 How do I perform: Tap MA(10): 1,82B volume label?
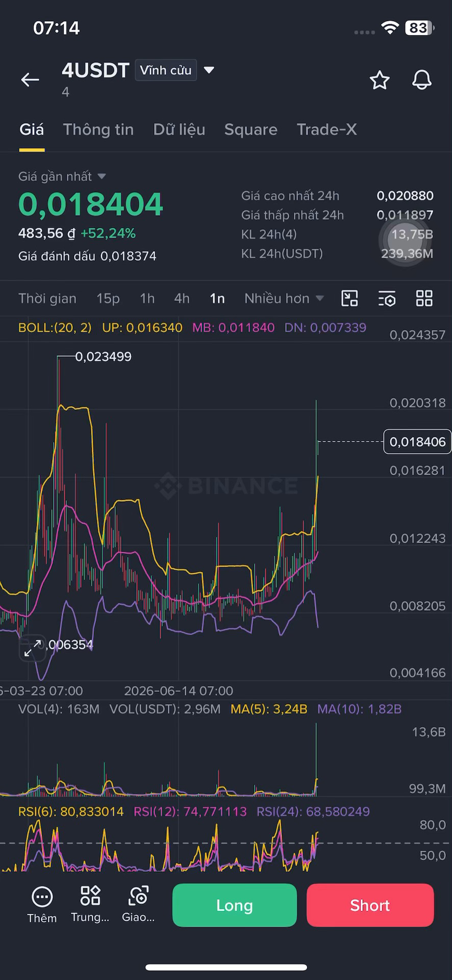(360, 709)
